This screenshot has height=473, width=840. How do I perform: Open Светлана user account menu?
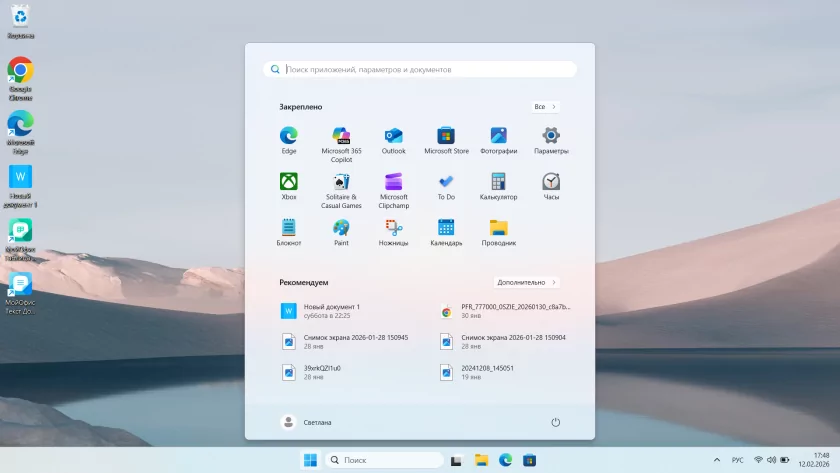click(x=306, y=422)
